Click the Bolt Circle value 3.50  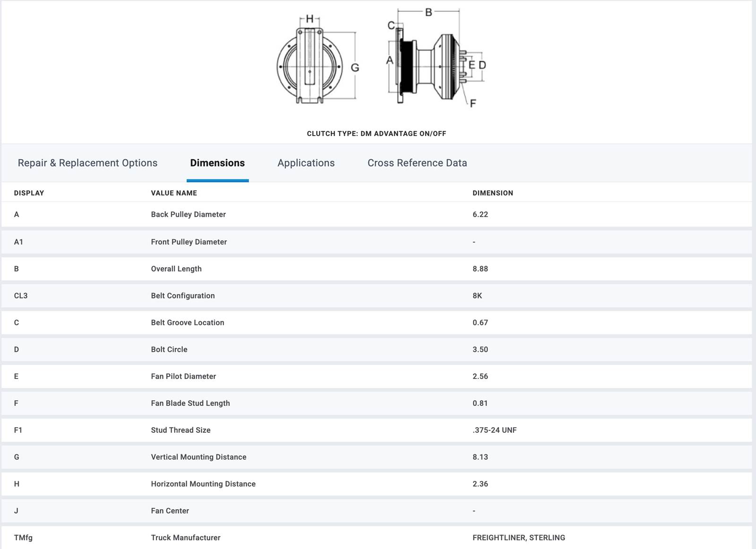coord(480,350)
